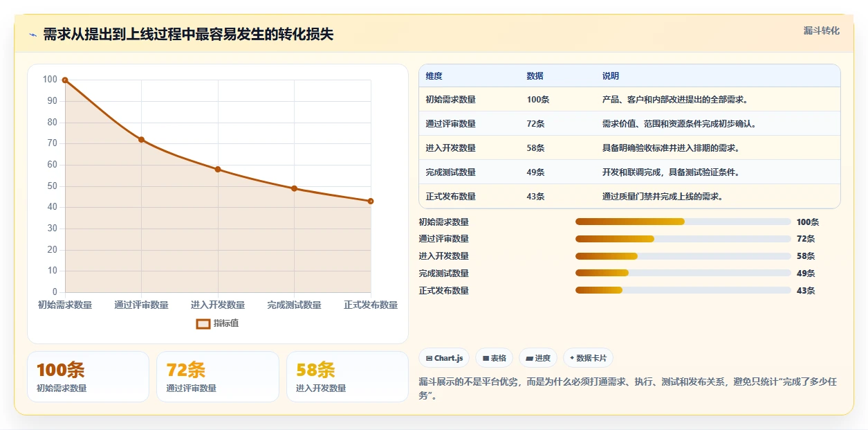Click table cell 初始需求数量 in 维度 column
This screenshot has width=868, height=430.
pyautogui.click(x=450, y=100)
